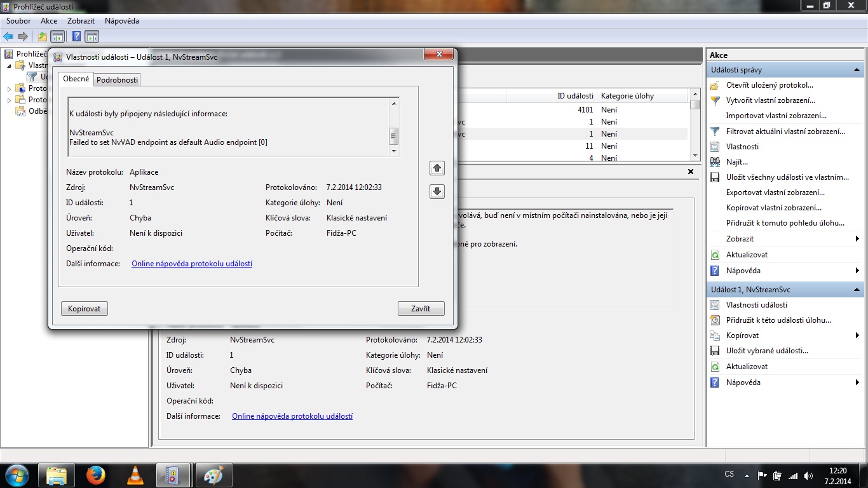
Task: Open 'Vlastnosti události' in actions pane
Action: pyautogui.click(x=757, y=305)
